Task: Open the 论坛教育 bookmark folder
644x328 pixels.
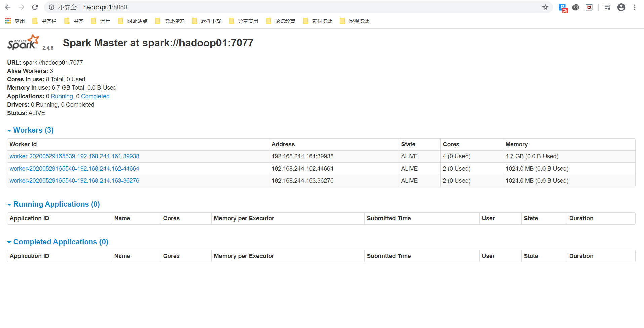Action: pos(281,21)
